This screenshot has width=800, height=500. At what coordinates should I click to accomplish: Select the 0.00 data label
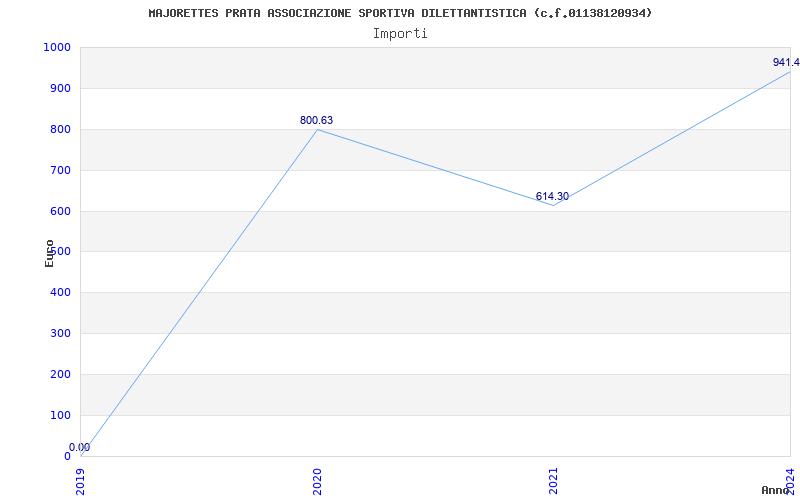[80, 447]
